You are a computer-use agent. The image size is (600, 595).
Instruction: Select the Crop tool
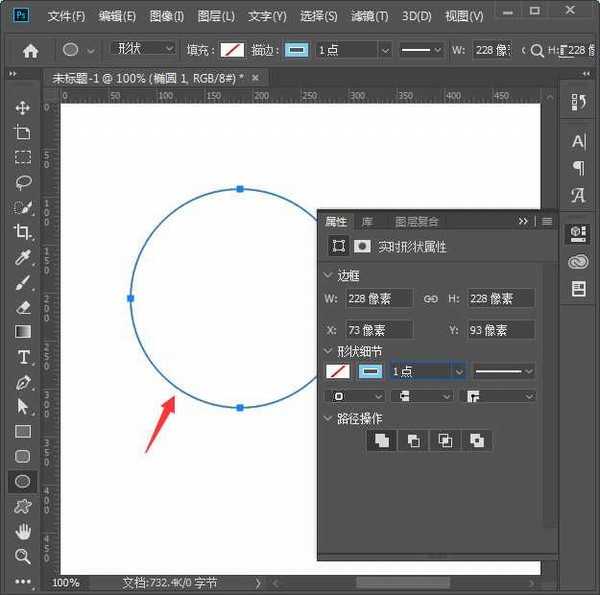(x=22, y=232)
